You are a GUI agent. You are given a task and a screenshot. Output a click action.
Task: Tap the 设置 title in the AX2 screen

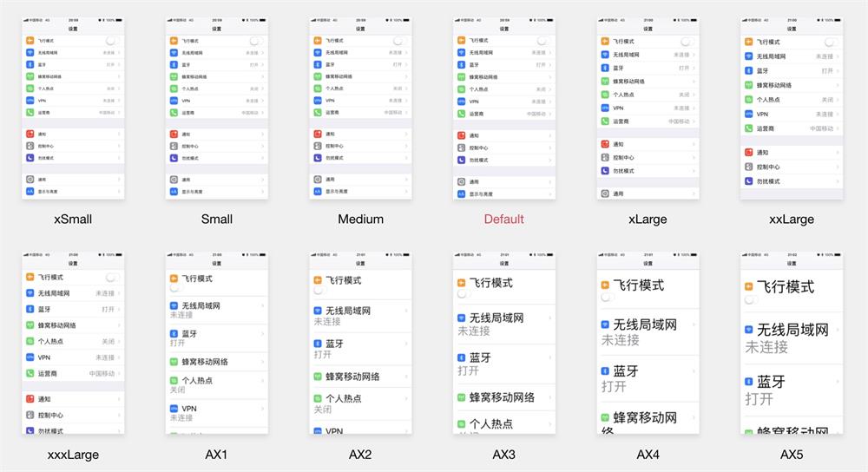click(360, 264)
